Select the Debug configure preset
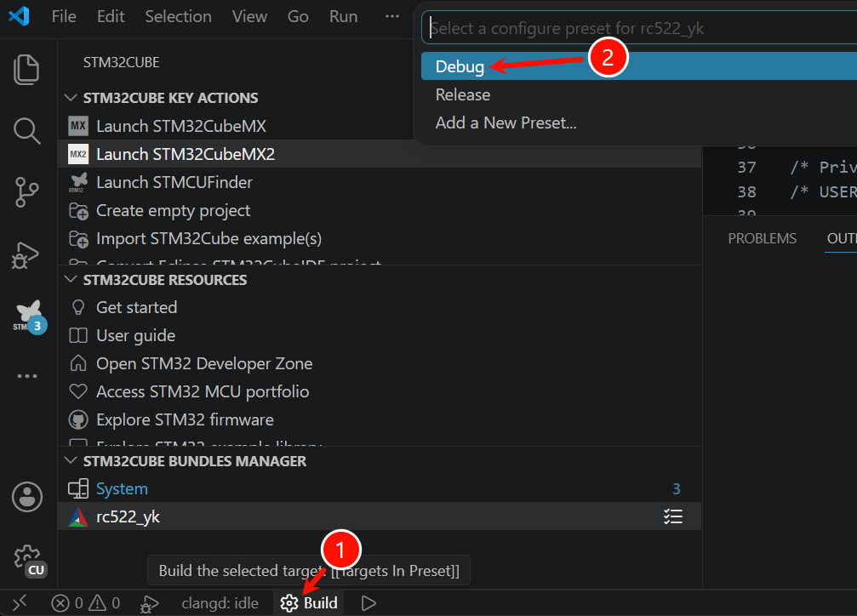 pos(639,66)
